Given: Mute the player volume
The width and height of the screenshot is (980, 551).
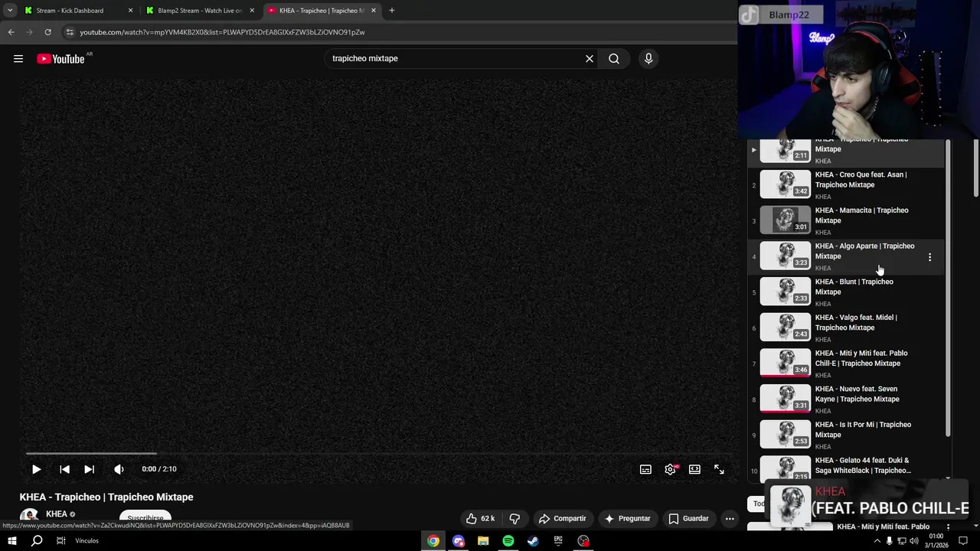Looking at the screenshot, I should 119,469.
